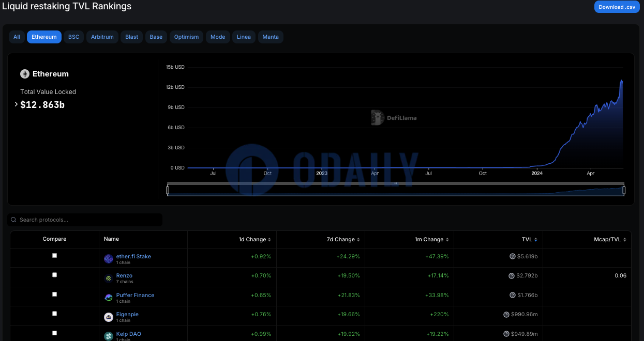Click the Renzo protocol logo
This screenshot has width=644, height=341.
point(109,278)
